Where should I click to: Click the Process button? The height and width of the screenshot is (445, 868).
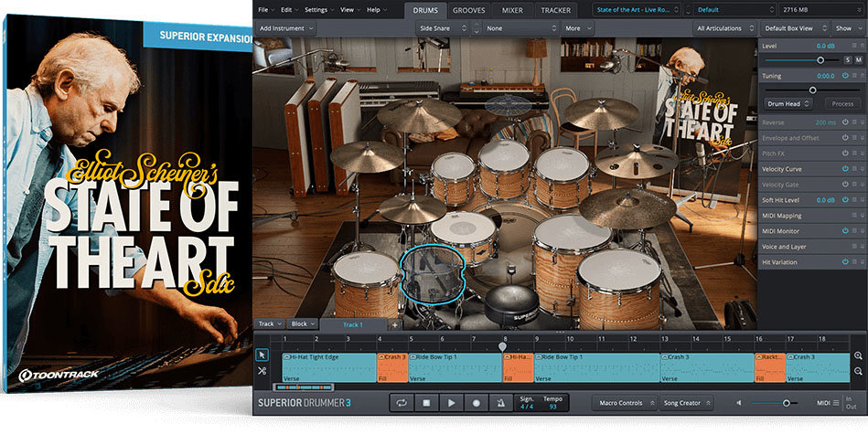[x=842, y=103]
